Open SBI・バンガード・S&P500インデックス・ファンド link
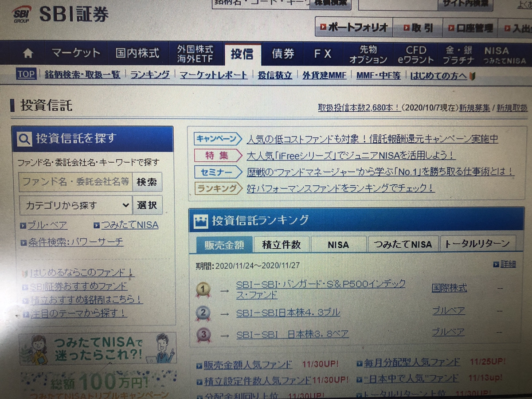Image resolution: width=532 pixels, height=399 pixels. tap(321, 289)
